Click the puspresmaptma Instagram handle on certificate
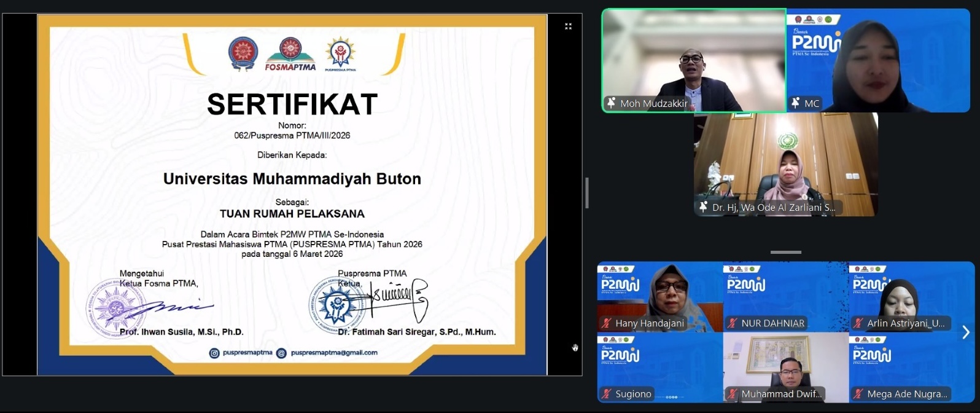This screenshot has height=413, width=980. (x=247, y=353)
